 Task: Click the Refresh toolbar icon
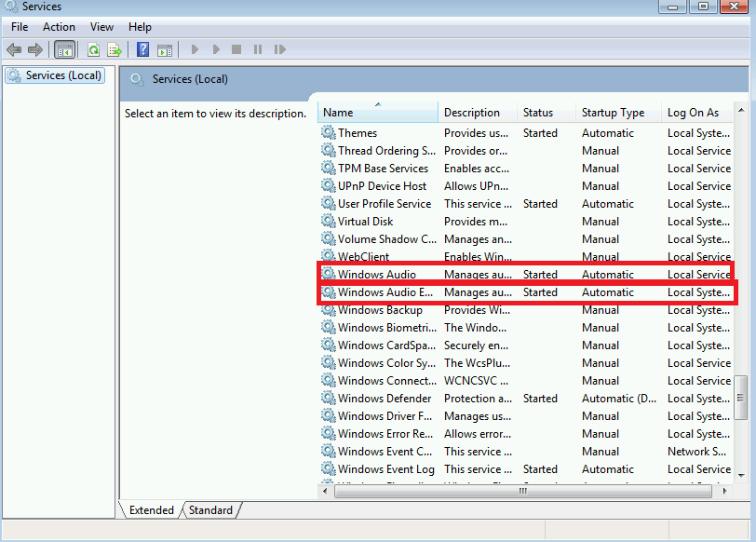point(93,49)
